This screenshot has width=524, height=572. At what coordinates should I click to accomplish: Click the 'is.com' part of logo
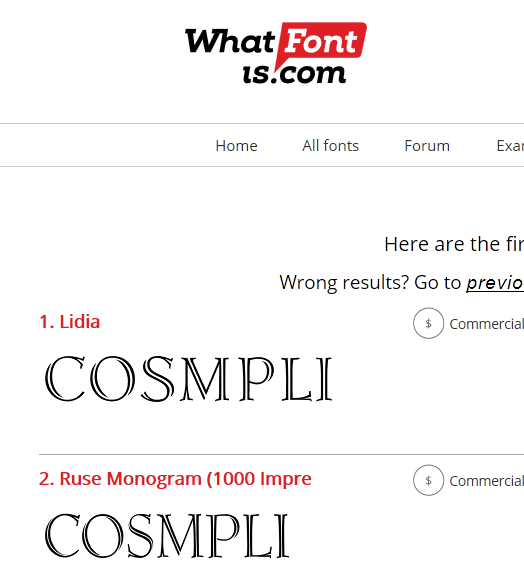(x=294, y=74)
